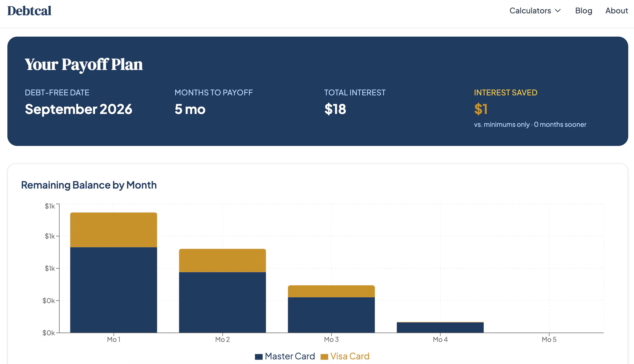This screenshot has width=634, height=364.
Task: Select the Mo 1 Visa Card bar segment
Action: (114, 230)
